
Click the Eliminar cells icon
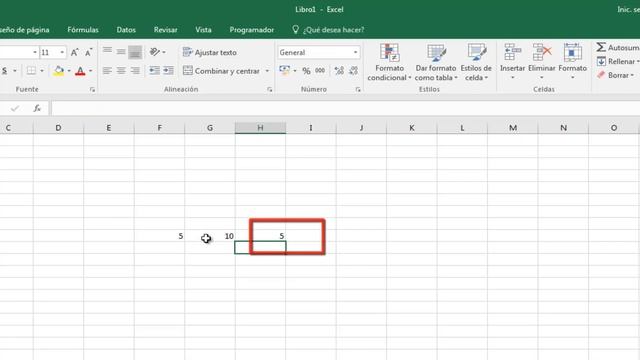(542, 52)
